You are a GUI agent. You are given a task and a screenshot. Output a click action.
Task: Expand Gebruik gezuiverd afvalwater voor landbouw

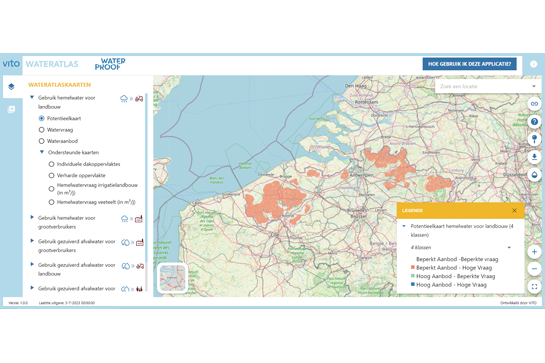pos(32,264)
